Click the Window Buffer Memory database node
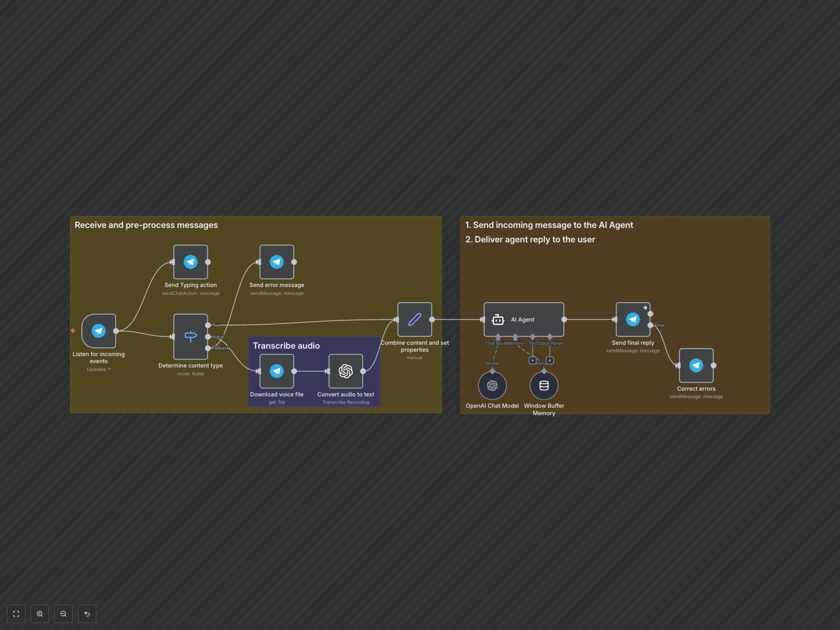The width and height of the screenshot is (840, 630). coord(544,385)
